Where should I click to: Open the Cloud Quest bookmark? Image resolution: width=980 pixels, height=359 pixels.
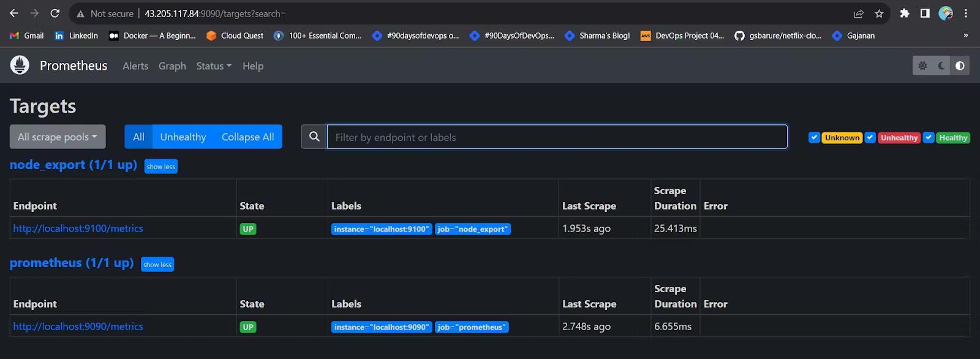[x=235, y=36]
